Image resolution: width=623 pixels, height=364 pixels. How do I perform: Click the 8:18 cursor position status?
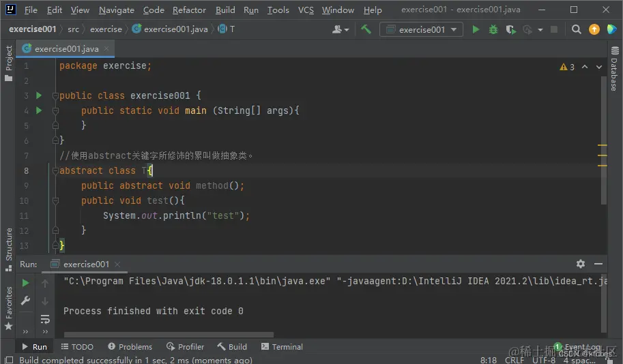pos(489,360)
